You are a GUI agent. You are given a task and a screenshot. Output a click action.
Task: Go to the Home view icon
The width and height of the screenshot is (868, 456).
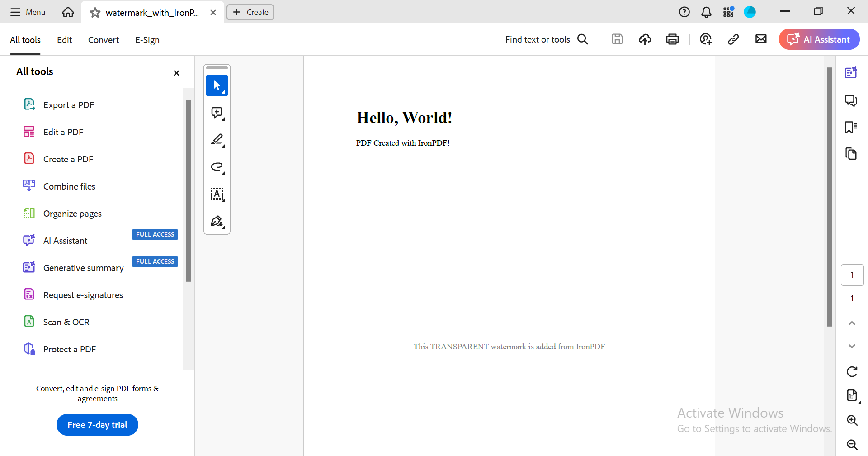point(68,12)
